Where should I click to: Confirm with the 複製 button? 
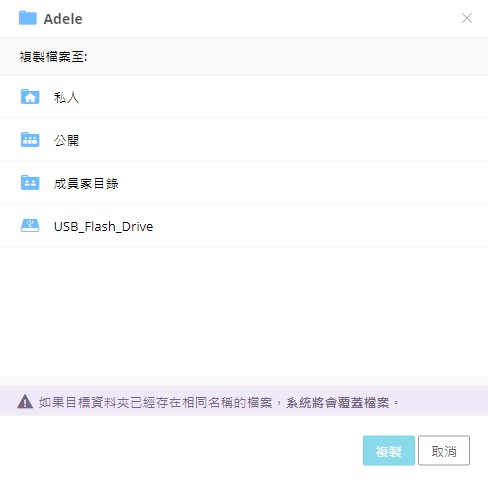[x=389, y=450]
